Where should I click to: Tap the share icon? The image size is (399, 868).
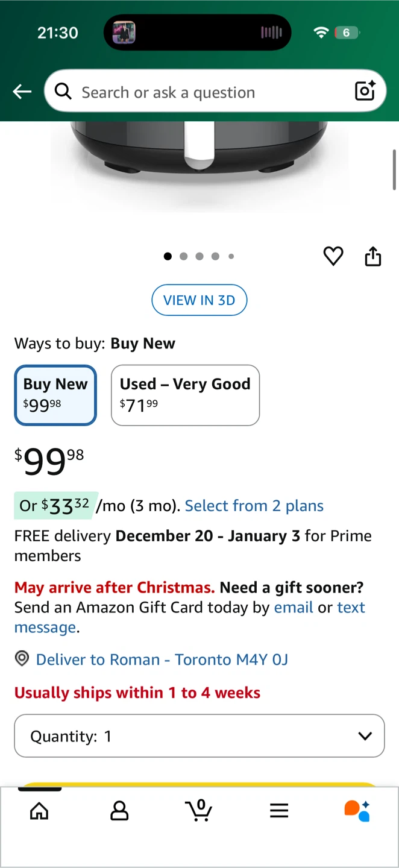[373, 256]
